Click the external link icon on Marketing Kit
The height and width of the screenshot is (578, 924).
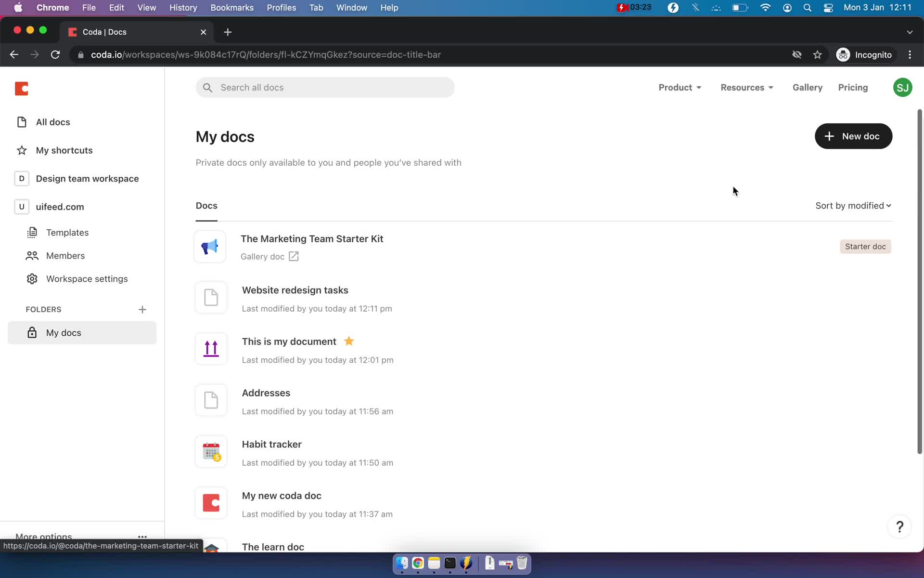[x=294, y=256]
